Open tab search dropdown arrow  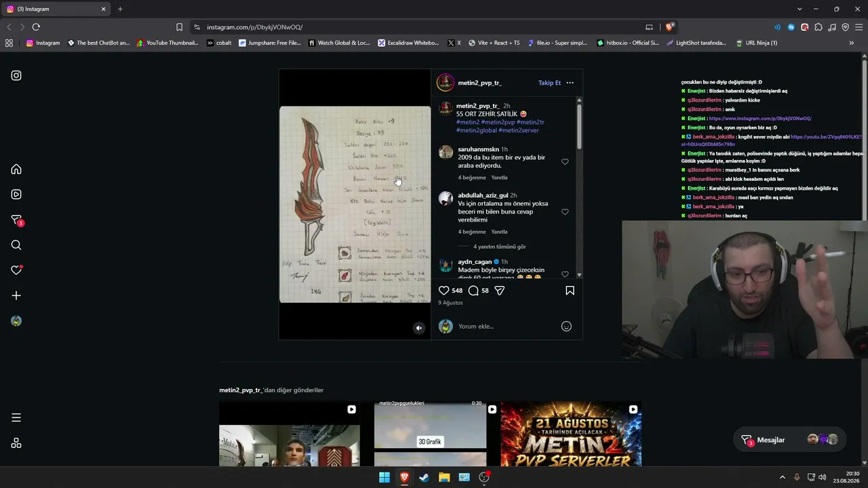click(800, 9)
